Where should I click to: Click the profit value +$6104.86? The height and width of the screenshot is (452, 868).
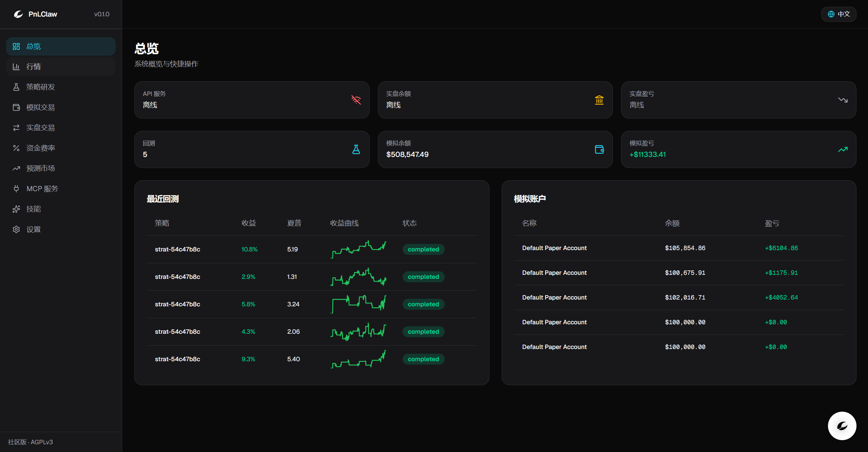click(x=781, y=248)
